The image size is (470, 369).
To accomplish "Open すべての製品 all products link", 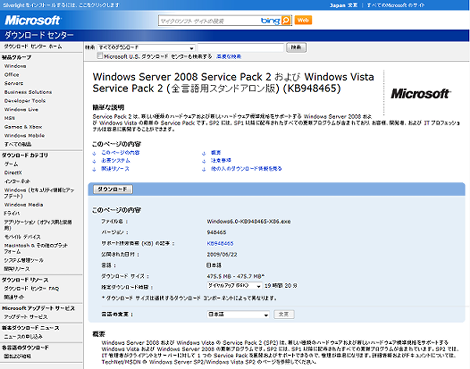I will click(x=18, y=144).
